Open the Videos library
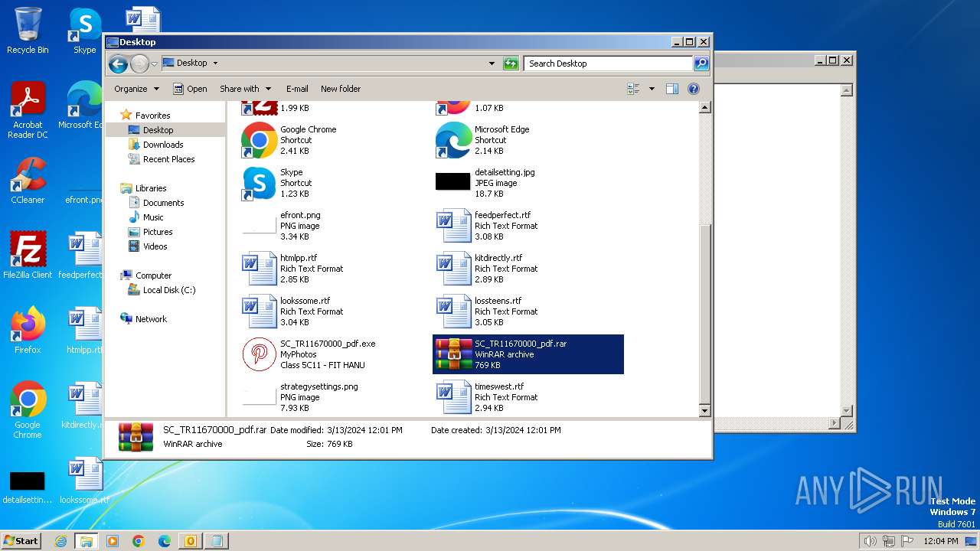 click(155, 246)
